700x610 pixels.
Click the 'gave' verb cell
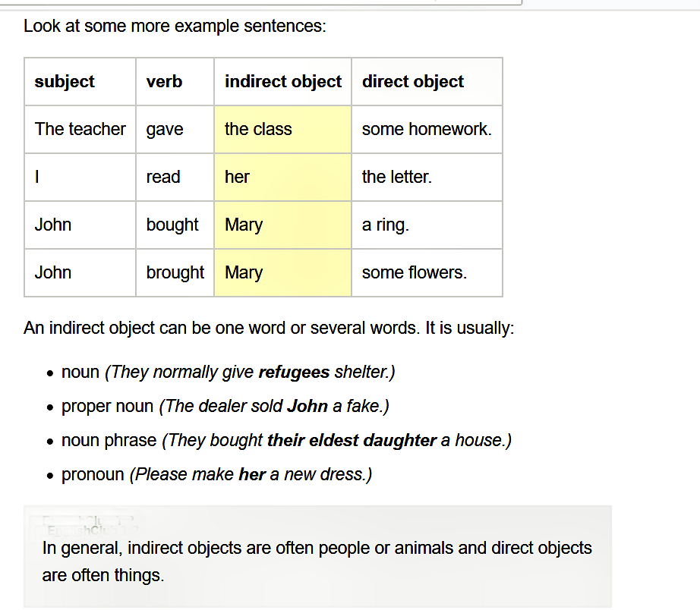tap(175, 130)
